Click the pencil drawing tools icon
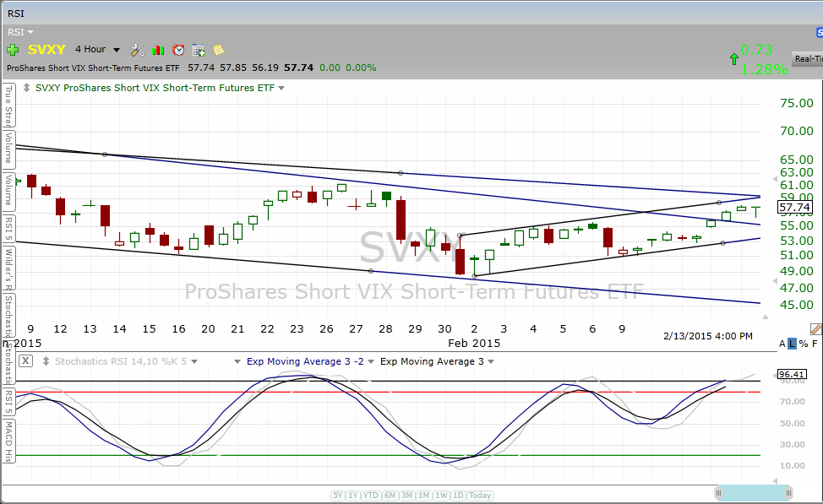 (x=815, y=329)
